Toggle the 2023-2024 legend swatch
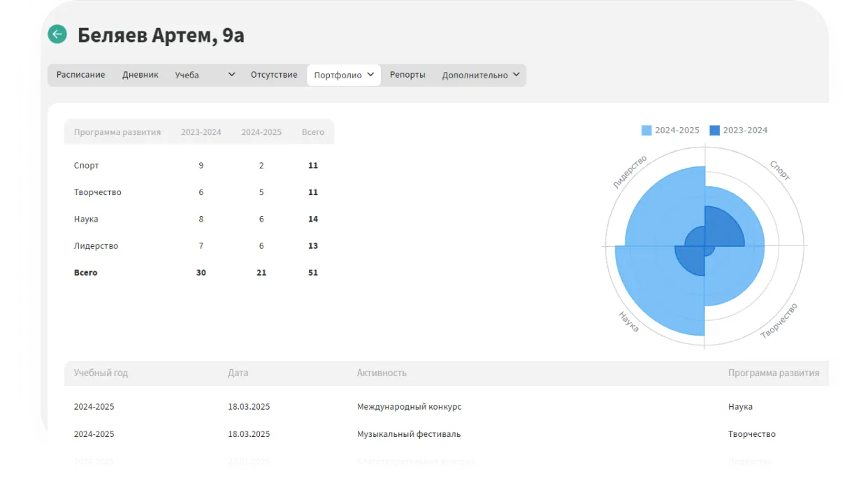Image resolution: width=868 pixels, height=495 pixels. pos(714,130)
